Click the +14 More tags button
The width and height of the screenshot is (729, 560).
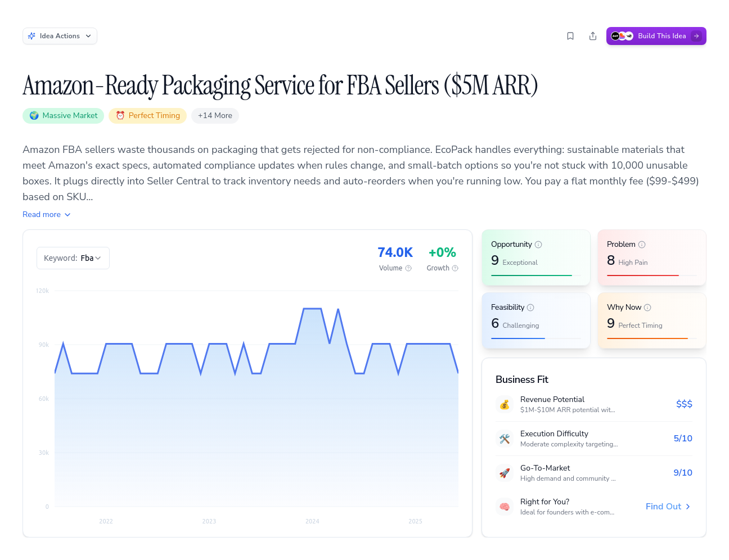[215, 115]
